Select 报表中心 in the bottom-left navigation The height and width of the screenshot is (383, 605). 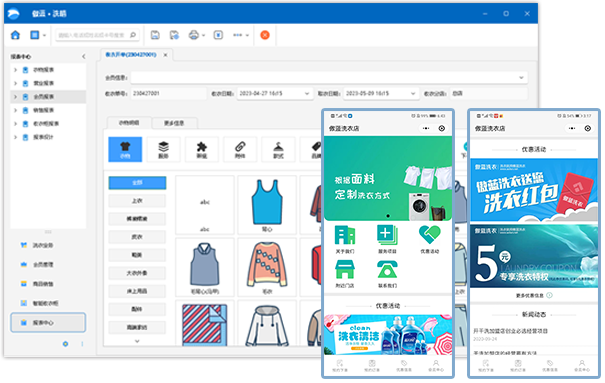click(x=48, y=322)
